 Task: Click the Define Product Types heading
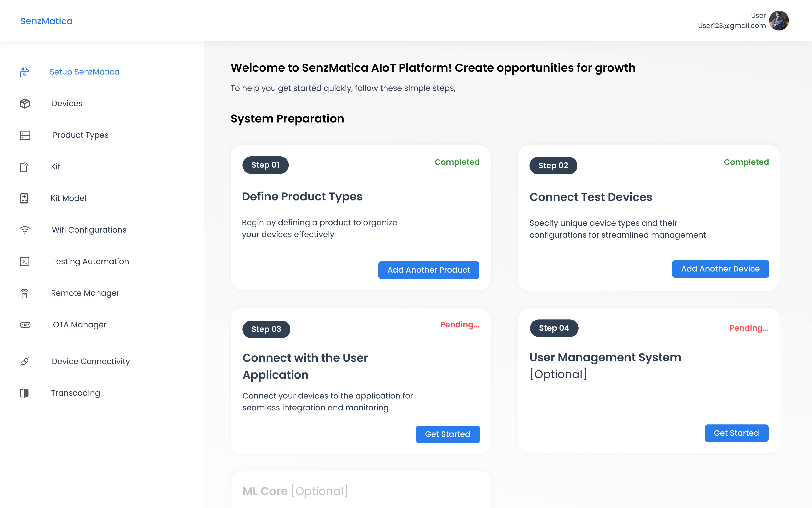tap(302, 197)
